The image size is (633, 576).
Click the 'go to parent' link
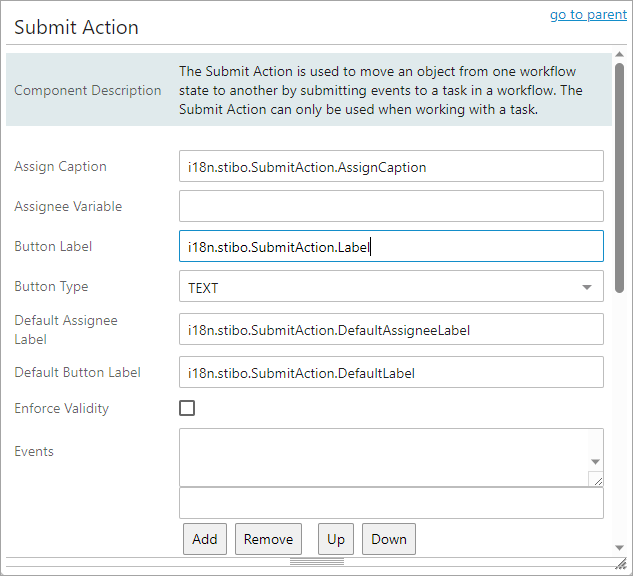coord(587,16)
